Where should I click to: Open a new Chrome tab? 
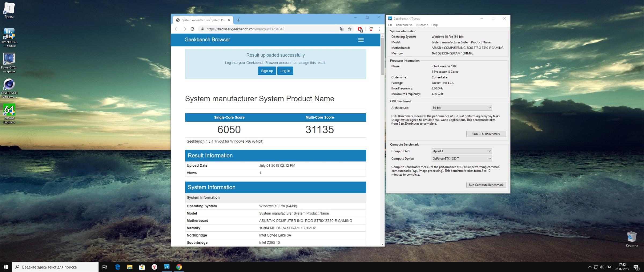click(239, 20)
